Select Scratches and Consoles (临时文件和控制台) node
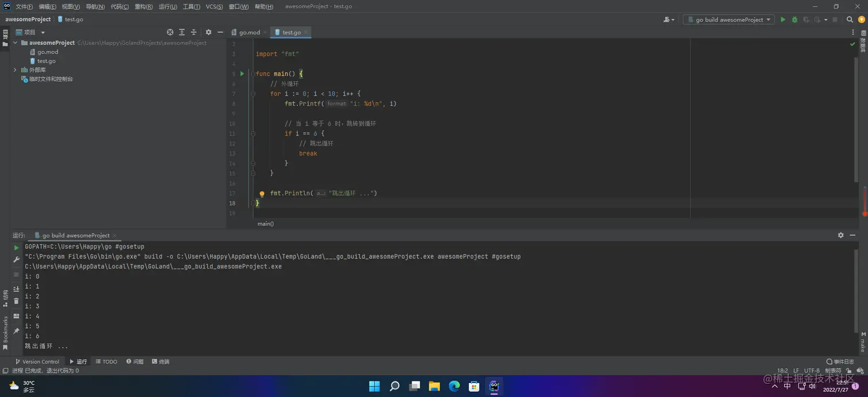This screenshot has height=397, width=868. tap(46, 79)
